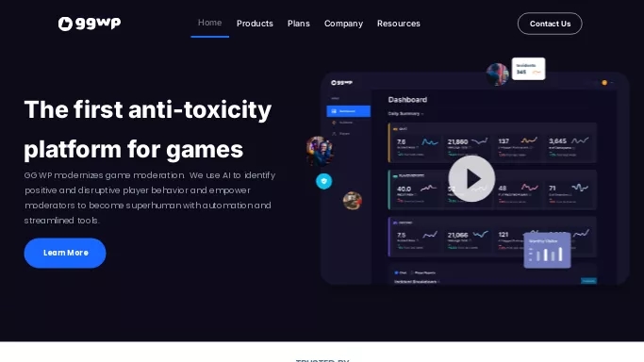
Task: Play the dashboard demo video
Action: (471, 178)
